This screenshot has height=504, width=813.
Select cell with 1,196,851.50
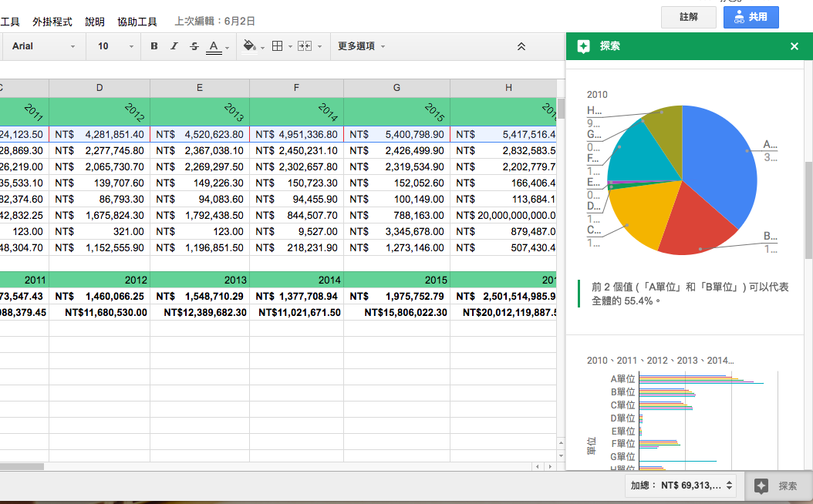[200, 247]
